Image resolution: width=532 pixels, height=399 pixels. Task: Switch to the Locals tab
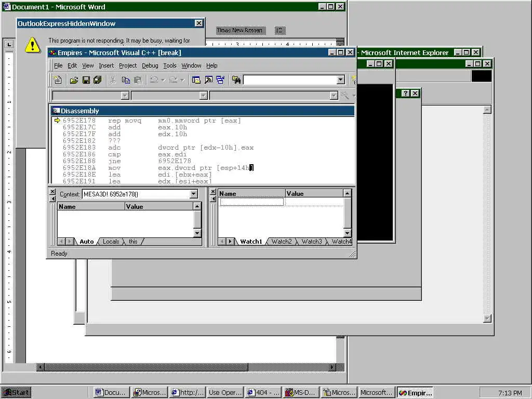click(111, 242)
